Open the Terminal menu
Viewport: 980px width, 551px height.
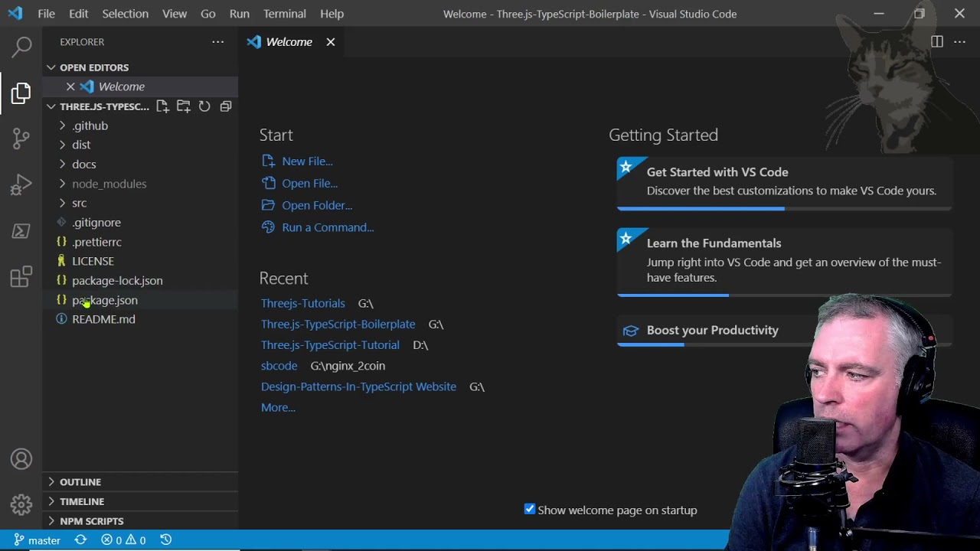coord(284,14)
